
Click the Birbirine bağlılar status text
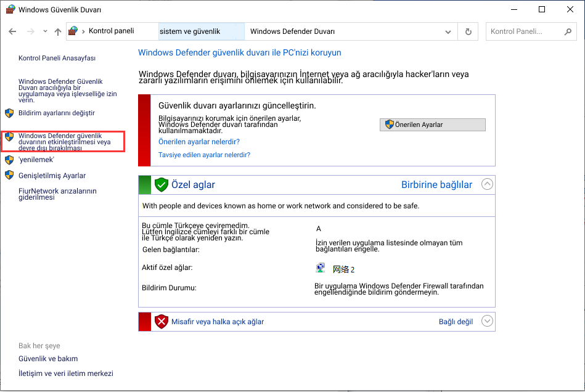point(437,185)
